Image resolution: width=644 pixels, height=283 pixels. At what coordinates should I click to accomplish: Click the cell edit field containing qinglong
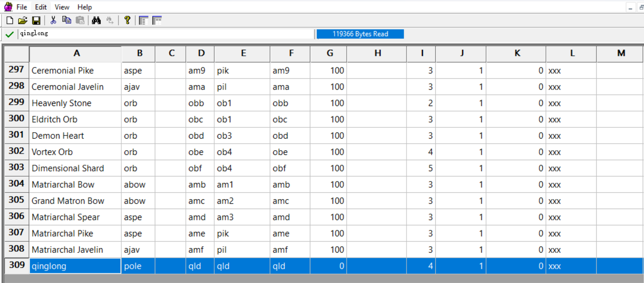tap(166, 34)
